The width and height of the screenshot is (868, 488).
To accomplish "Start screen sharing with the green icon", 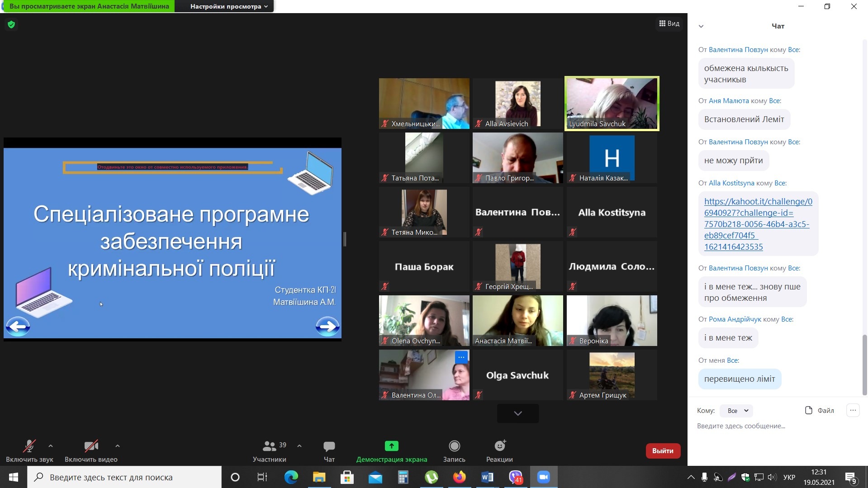I will pyautogui.click(x=391, y=446).
